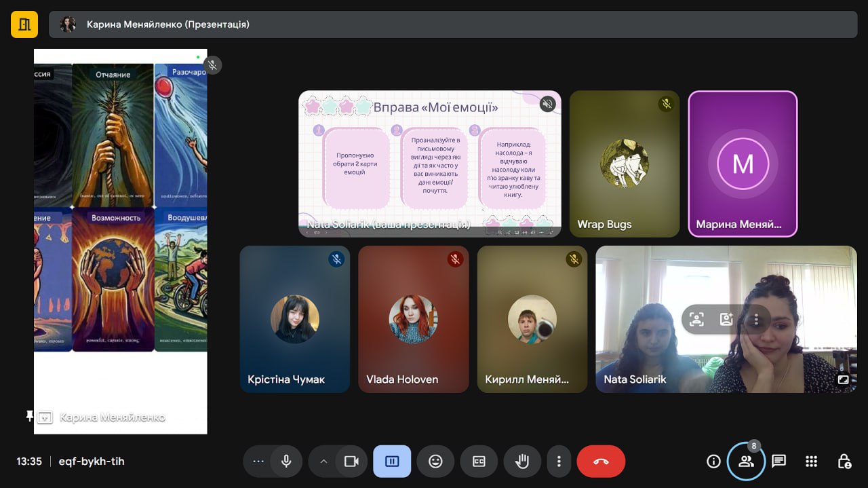Select the Возможность emotion card
This screenshot has width=868, height=488.
pyautogui.click(x=113, y=280)
